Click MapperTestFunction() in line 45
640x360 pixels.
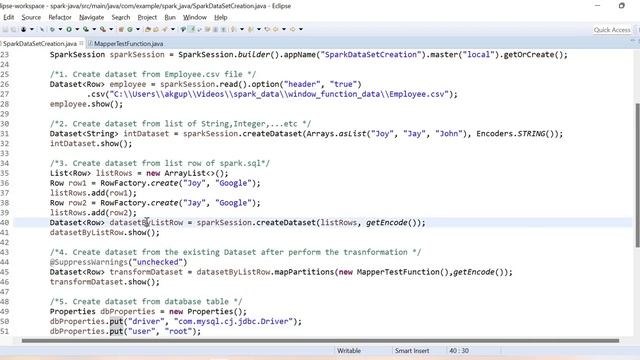(x=402, y=272)
